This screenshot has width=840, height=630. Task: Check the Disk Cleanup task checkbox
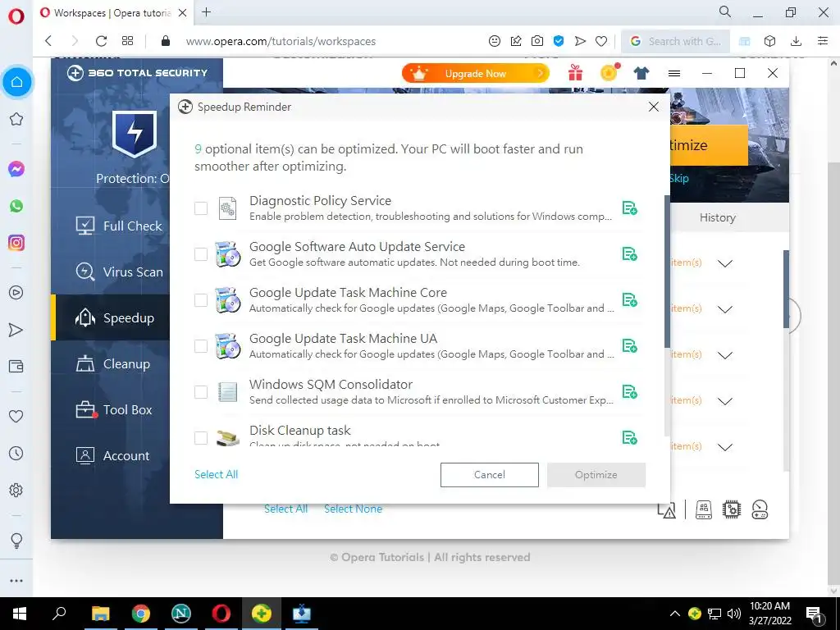point(201,438)
